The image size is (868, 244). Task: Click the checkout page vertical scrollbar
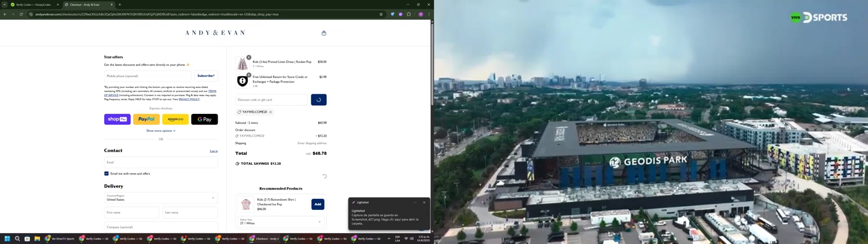pos(432,64)
